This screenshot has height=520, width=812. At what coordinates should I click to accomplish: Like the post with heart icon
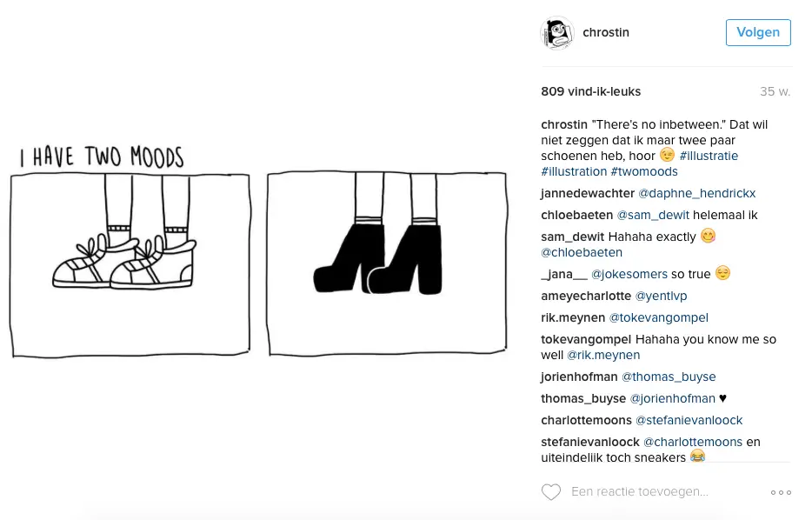[x=551, y=492]
